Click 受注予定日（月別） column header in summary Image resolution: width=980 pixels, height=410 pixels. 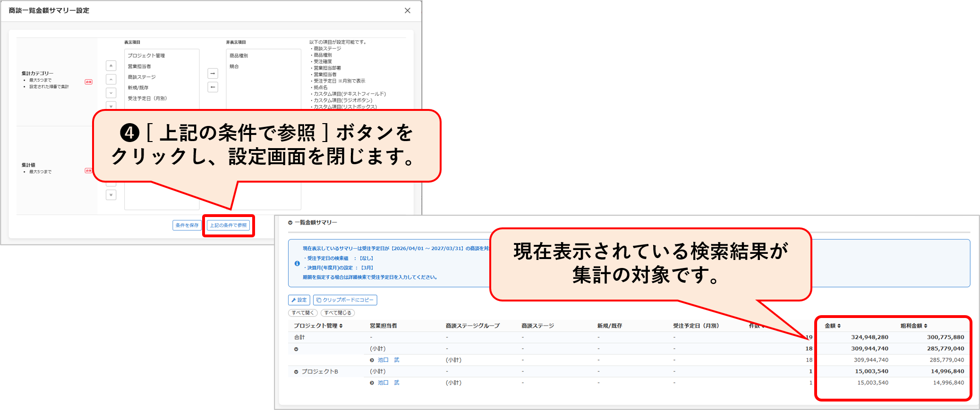coord(696,326)
